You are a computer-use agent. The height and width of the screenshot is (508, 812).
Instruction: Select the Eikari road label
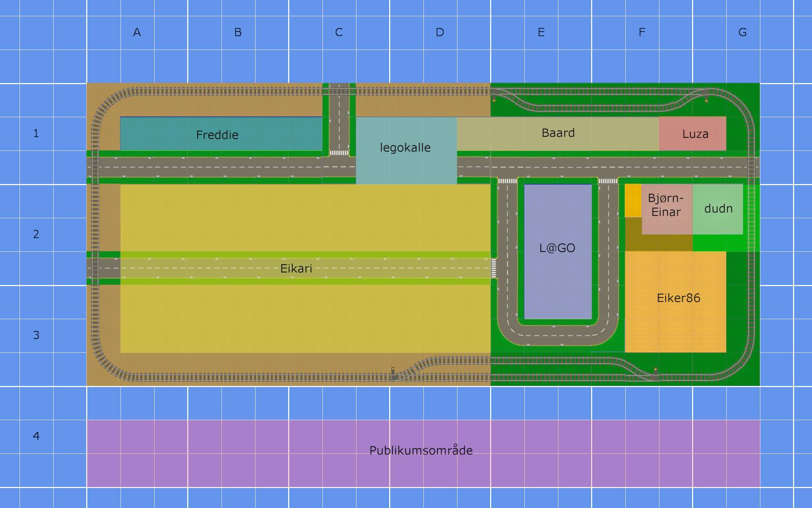(296, 268)
